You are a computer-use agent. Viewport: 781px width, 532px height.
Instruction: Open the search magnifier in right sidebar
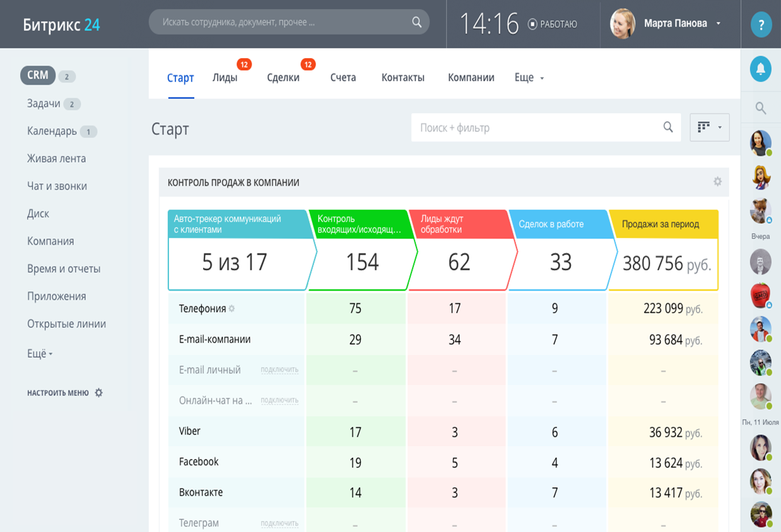coord(761,107)
